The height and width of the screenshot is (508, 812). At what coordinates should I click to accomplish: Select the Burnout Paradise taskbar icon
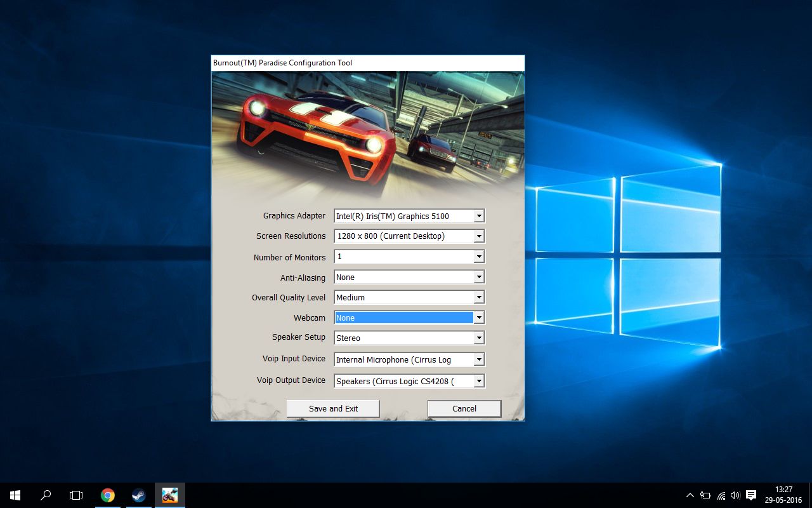coord(169,495)
